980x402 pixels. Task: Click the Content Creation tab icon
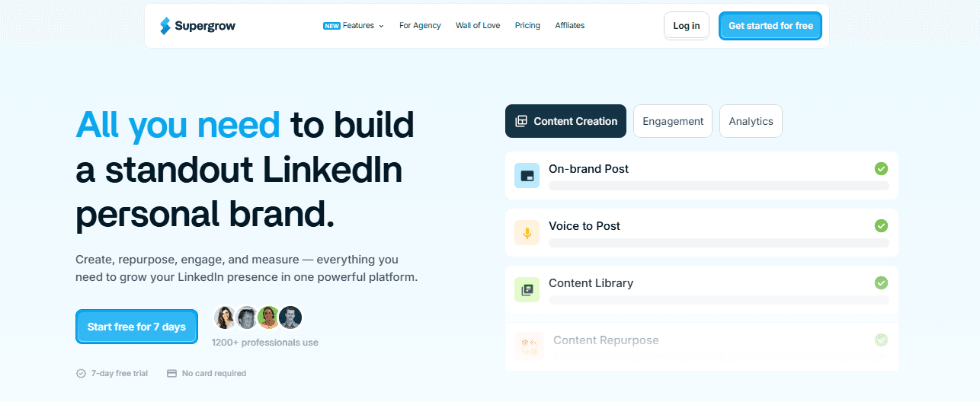click(521, 121)
